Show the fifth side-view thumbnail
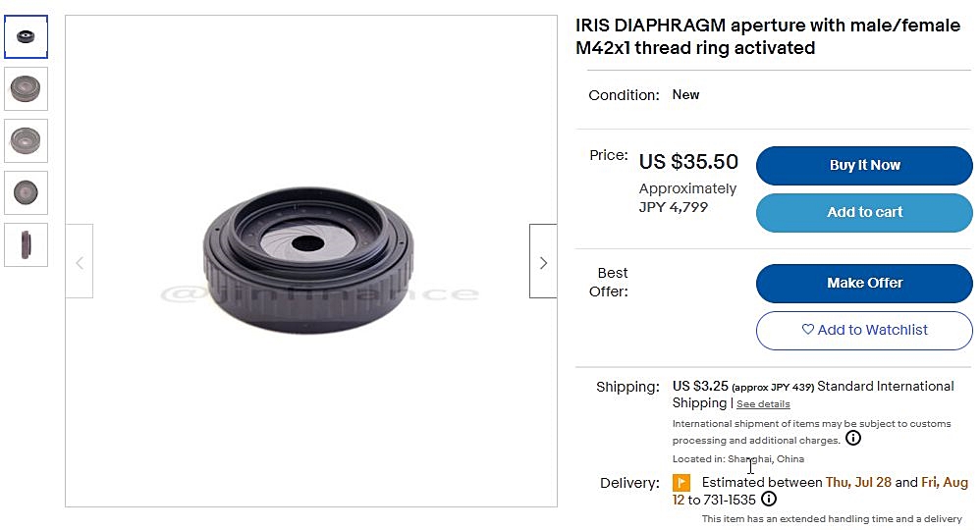 tap(26, 244)
